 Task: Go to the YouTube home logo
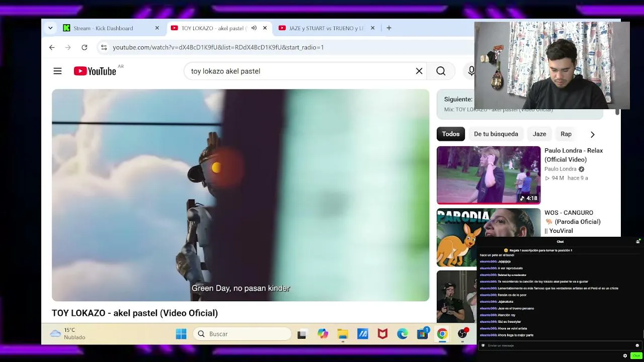(x=95, y=71)
